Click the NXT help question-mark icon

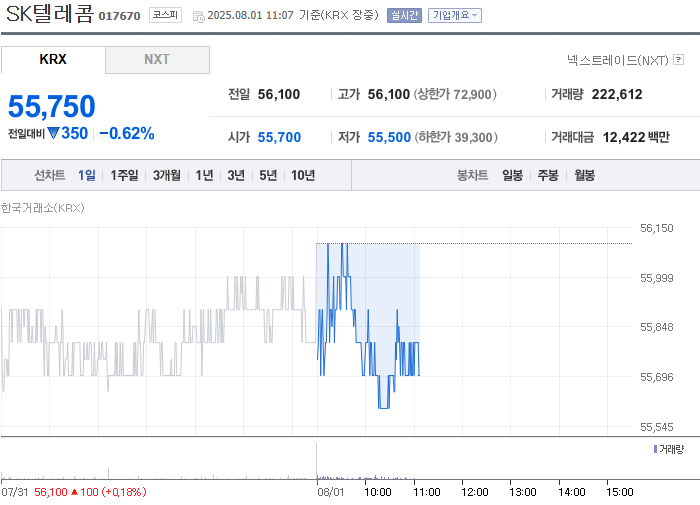tap(679, 59)
